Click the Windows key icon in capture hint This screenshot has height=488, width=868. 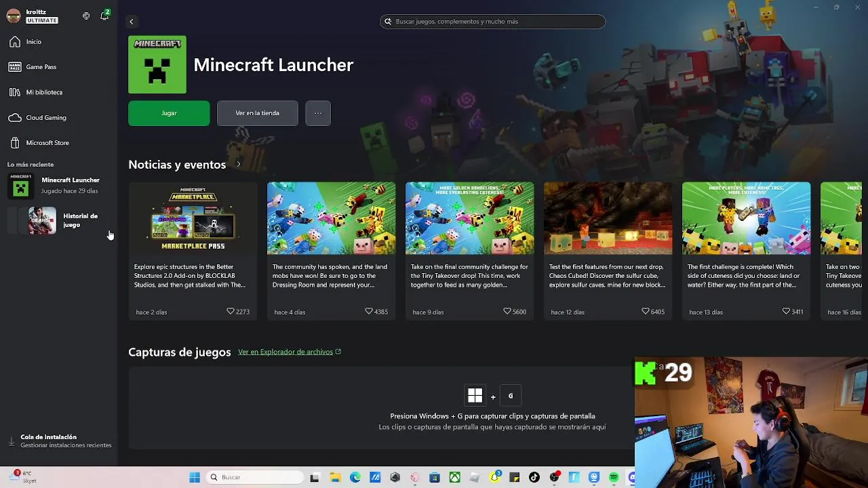coord(475,395)
